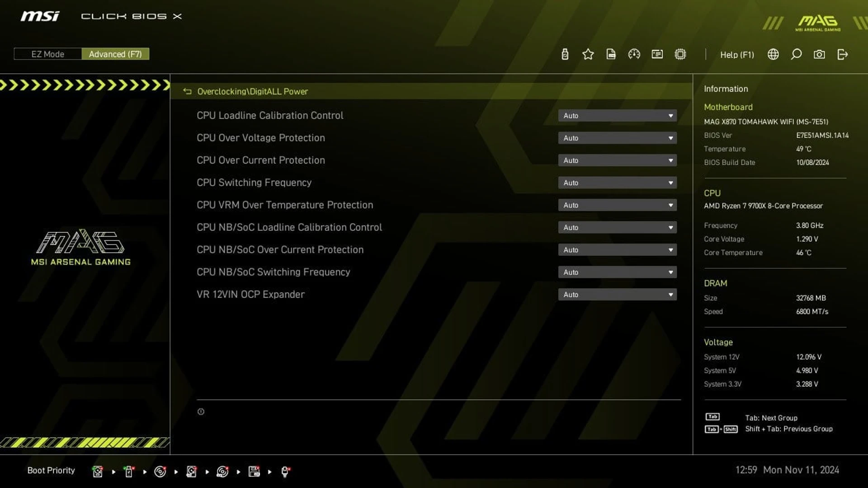The width and height of the screenshot is (868, 488).
Task: Open the OC profile file icon
Action: [611, 54]
